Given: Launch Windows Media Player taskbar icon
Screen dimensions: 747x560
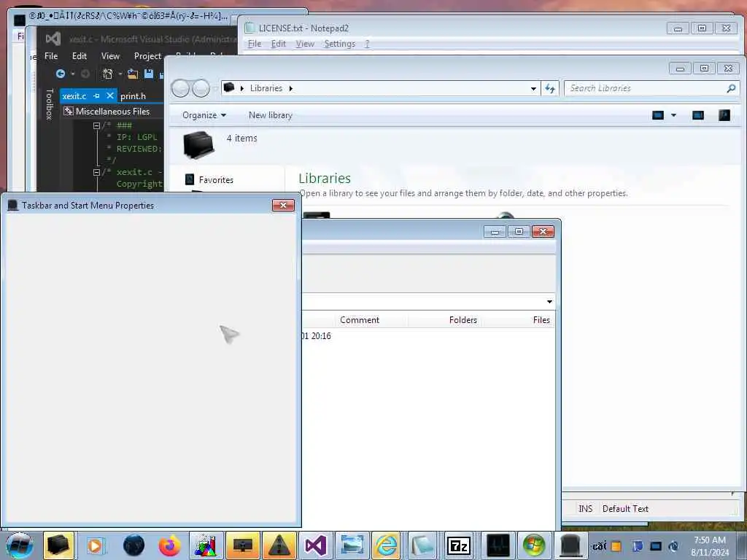Looking at the screenshot, I should pos(96,545).
